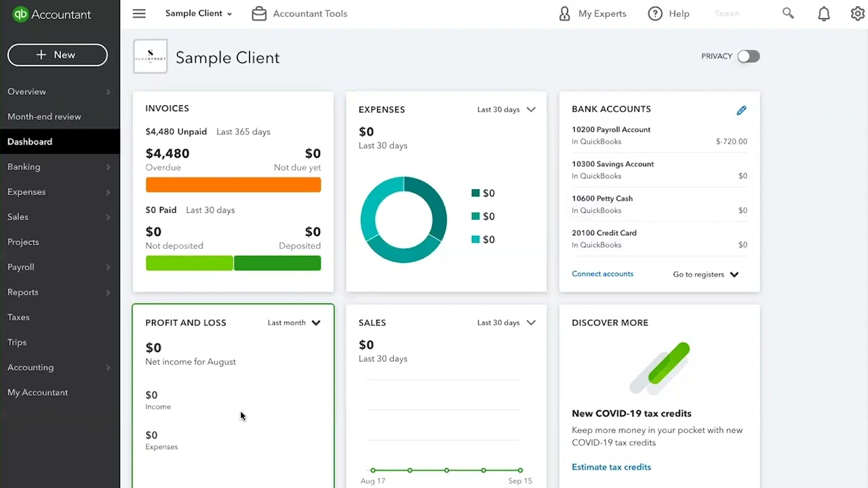The width and height of the screenshot is (868, 488).
Task: Click the COVID-19 tax credits illustration
Action: pos(660,368)
